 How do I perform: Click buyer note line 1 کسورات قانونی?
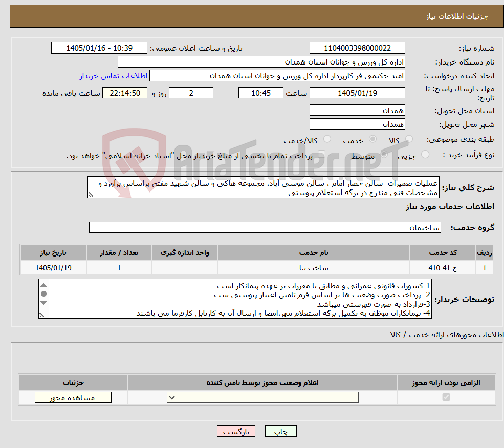(x=323, y=286)
